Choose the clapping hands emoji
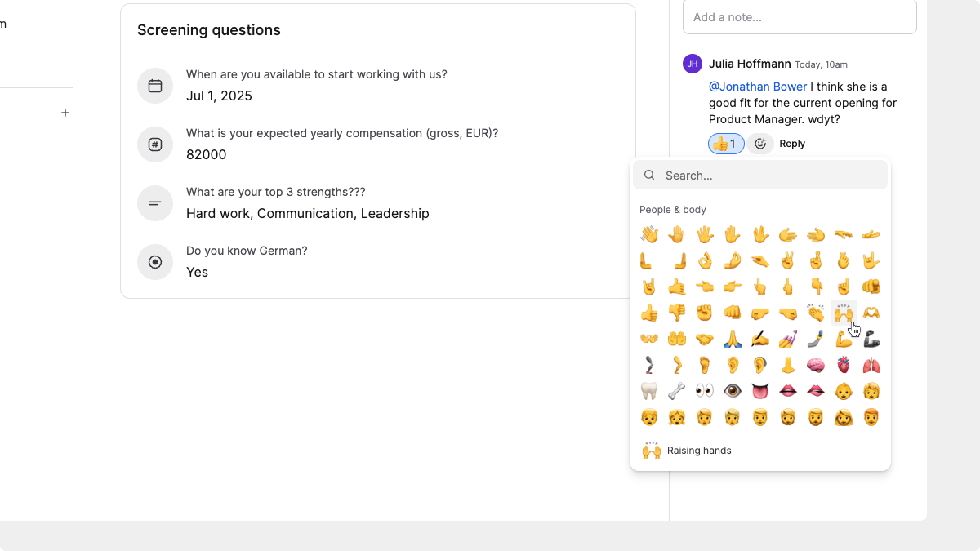980x551 pixels. (x=815, y=313)
